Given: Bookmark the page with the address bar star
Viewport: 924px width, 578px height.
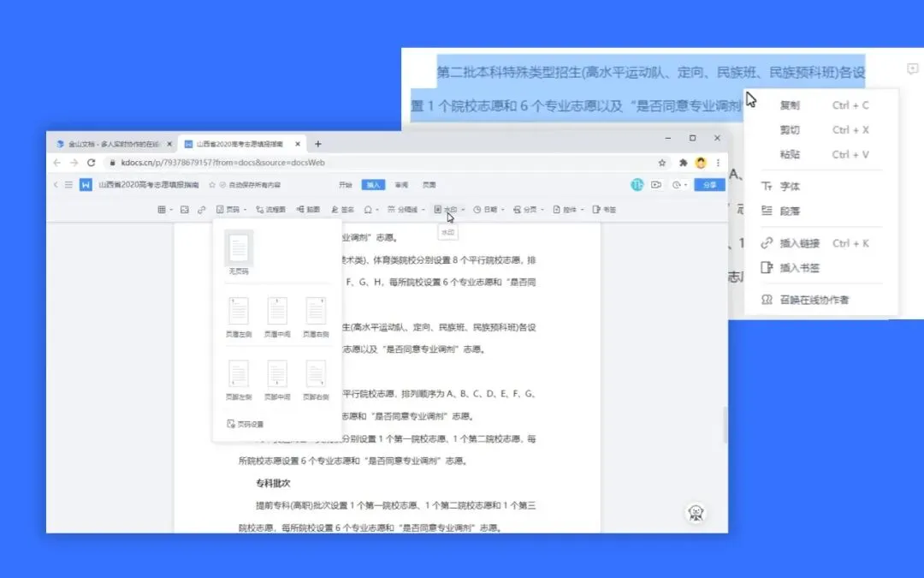Looking at the screenshot, I should tap(661, 163).
